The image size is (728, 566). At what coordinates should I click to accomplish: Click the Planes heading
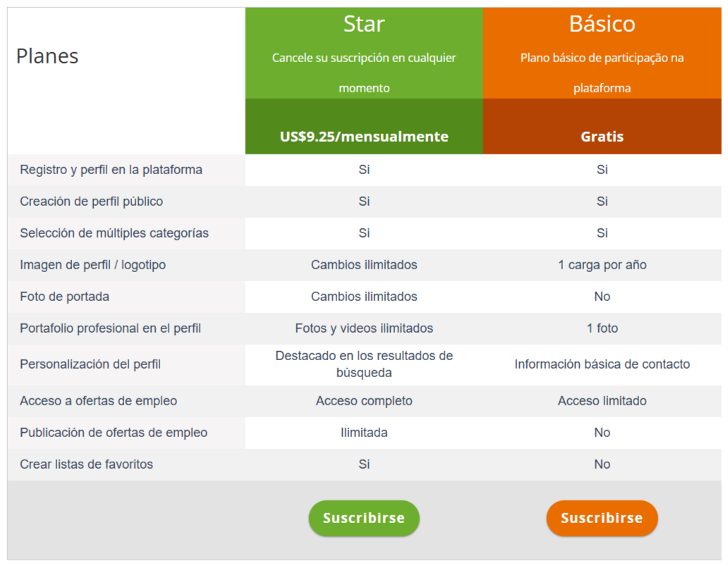tap(47, 56)
